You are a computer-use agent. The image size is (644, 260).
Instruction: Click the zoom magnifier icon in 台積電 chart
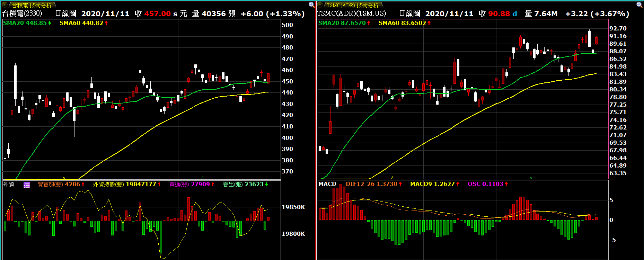[311, 5]
